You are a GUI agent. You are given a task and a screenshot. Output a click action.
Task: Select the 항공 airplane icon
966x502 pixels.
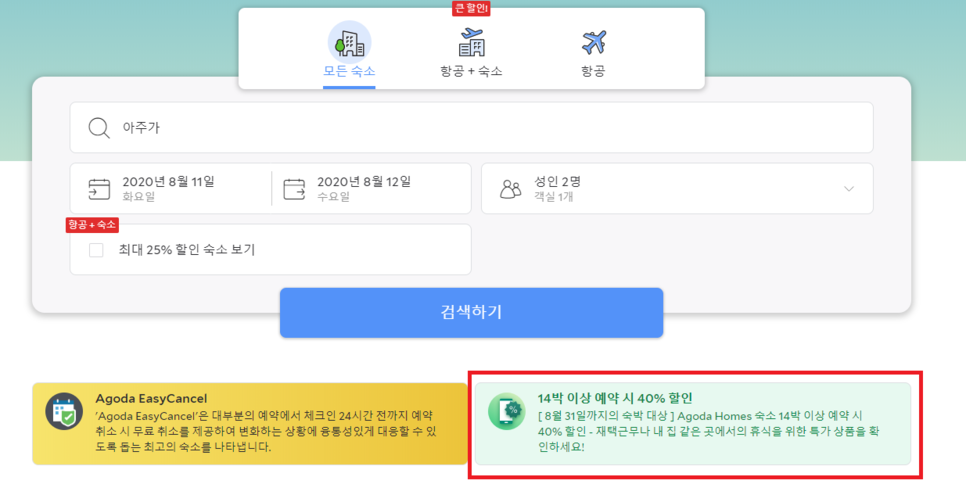594,43
